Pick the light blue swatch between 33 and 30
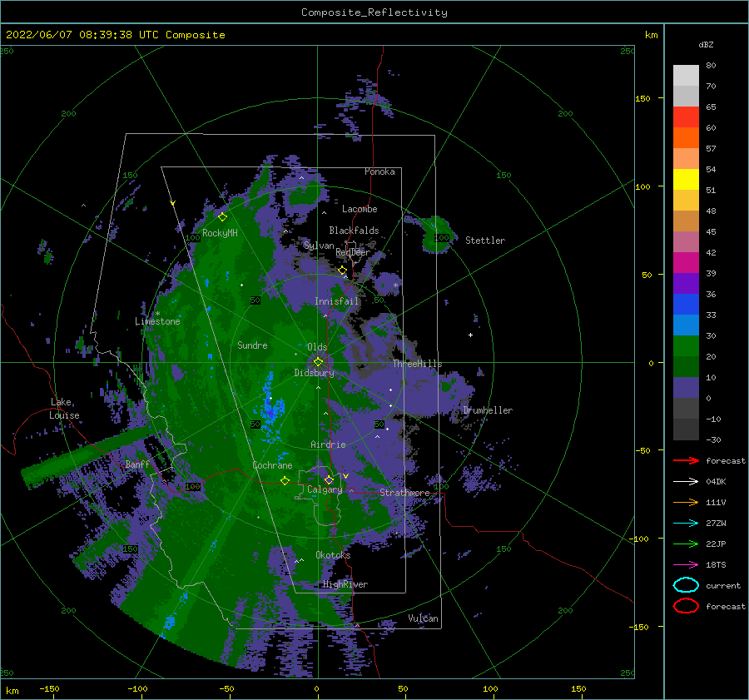The image size is (749, 700). (686, 325)
